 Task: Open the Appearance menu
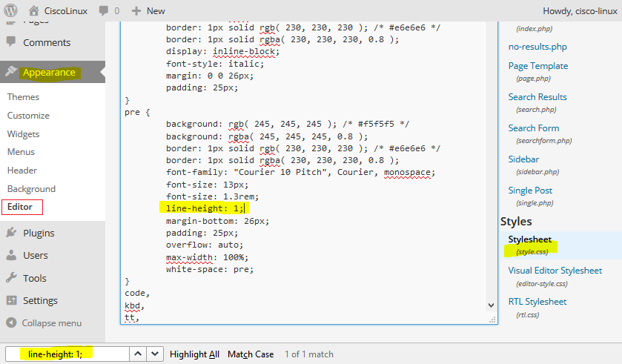pyautogui.click(x=49, y=73)
